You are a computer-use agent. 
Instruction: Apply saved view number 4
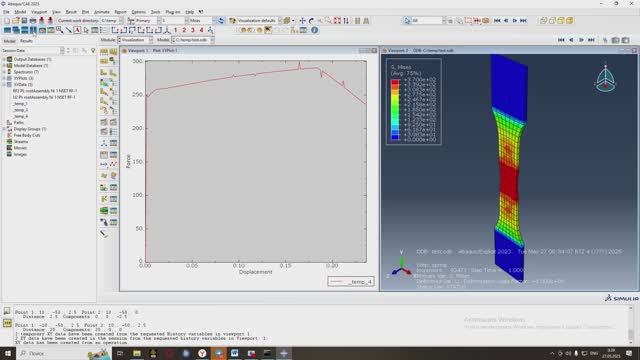click(201, 30)
